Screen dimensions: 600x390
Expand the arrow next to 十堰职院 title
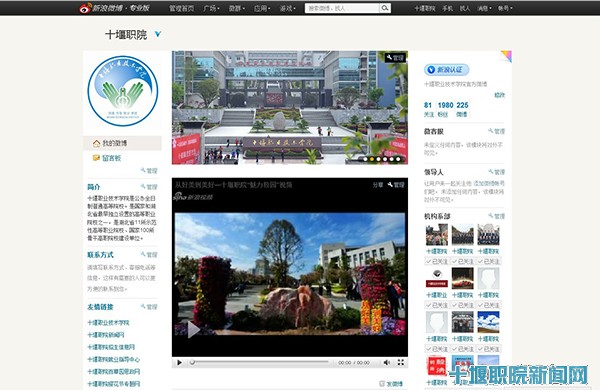click(x=158, y=34)
